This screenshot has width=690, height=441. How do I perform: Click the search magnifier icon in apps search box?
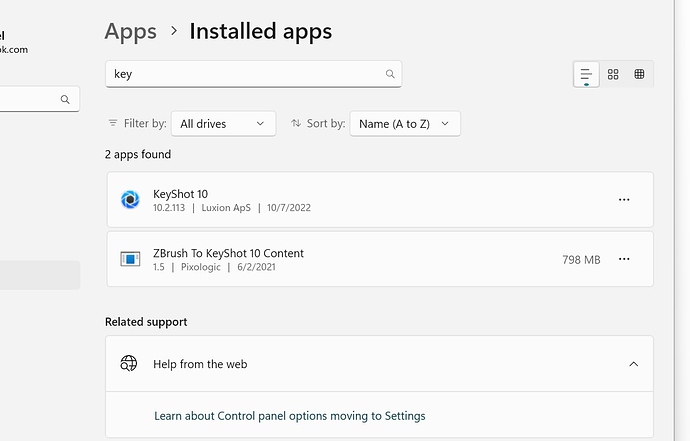(x=390, y=74)
